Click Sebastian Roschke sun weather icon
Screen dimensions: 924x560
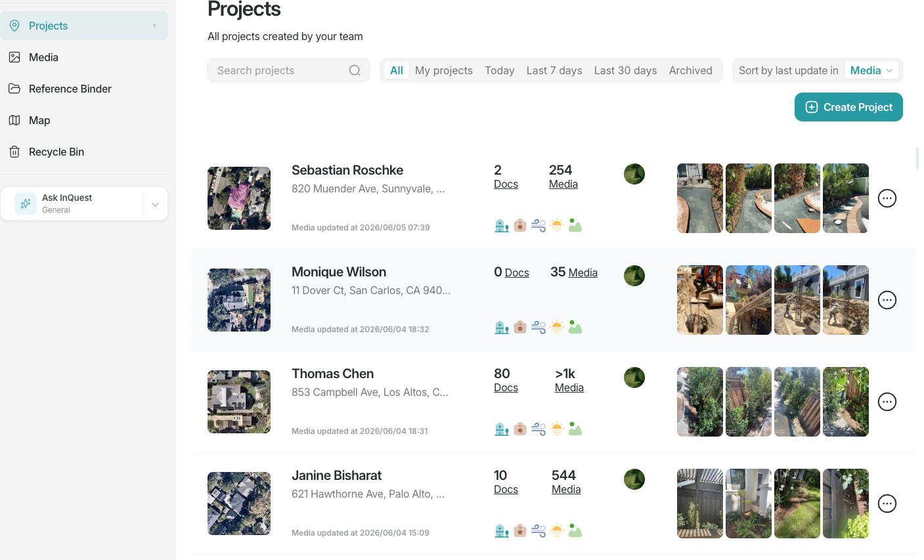coord(557,226)
